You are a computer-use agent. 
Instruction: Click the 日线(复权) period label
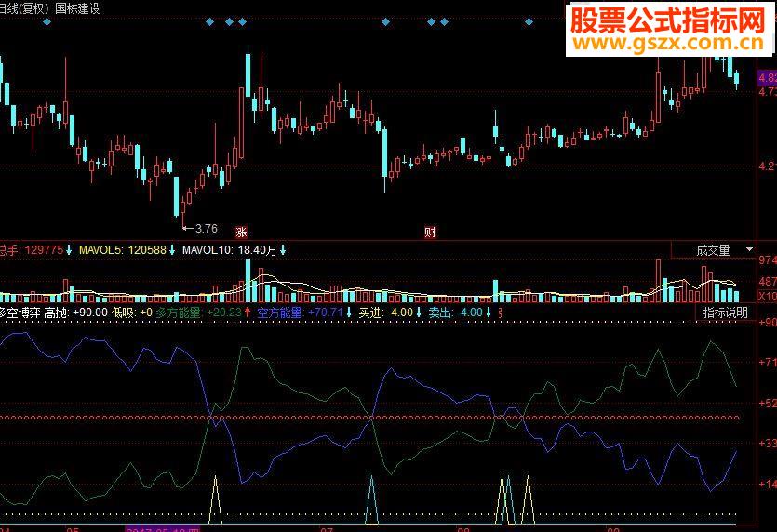(24, 8)
